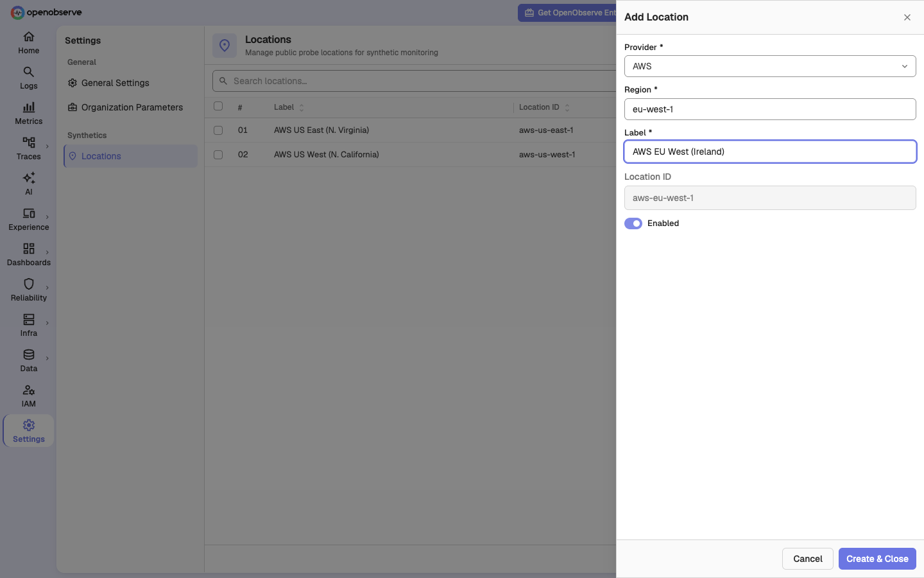Click Get OpenObserve Enterprise button
Screen dimensions: 924x578
567,13
